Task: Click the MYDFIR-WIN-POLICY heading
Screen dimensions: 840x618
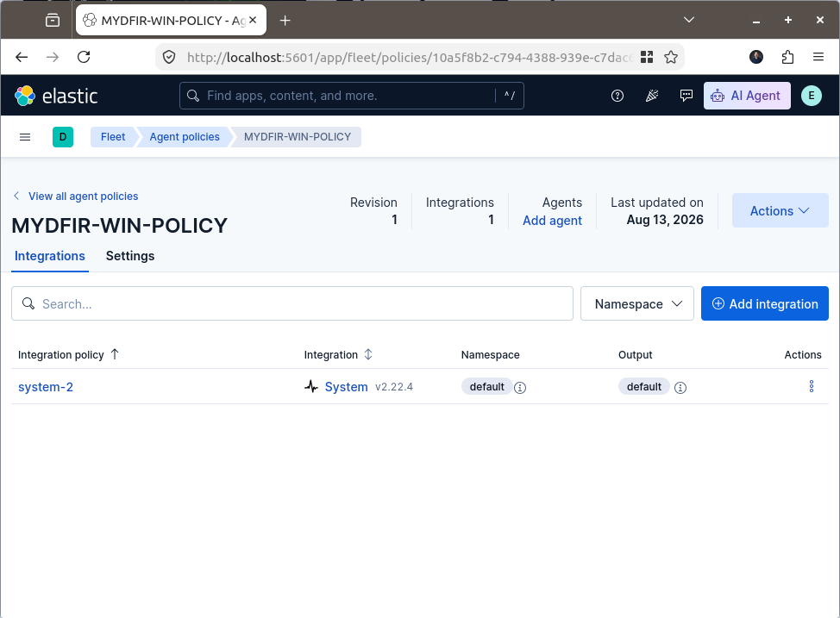Action: pos(120,226)
